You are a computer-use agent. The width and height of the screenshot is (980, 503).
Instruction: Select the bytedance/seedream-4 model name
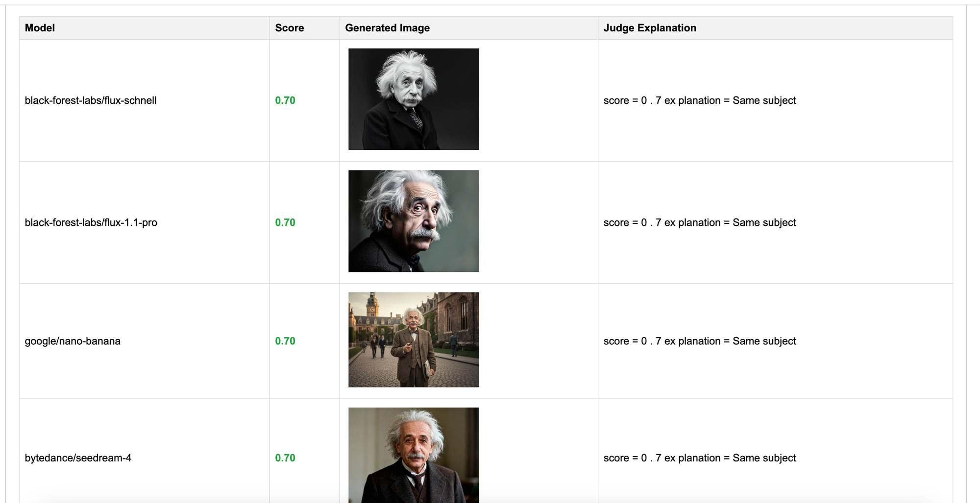coord(78,458)
